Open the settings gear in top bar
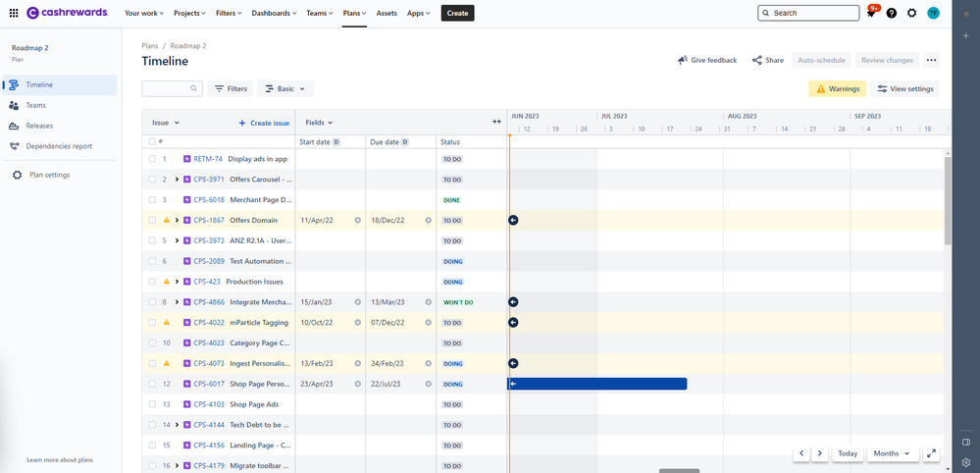This screenshot has width=980, height=473. tap(912, 13)
